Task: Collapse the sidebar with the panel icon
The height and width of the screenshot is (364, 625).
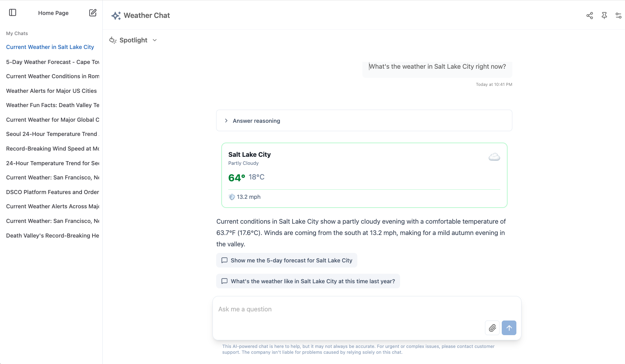Action: pos(13,12)
